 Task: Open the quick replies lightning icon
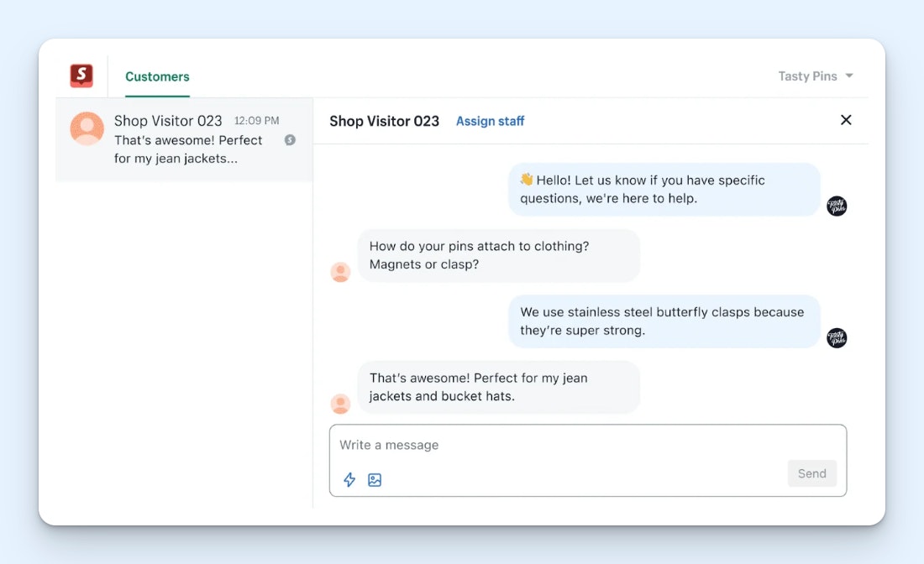pyautogui.click(x=349, y=480)
